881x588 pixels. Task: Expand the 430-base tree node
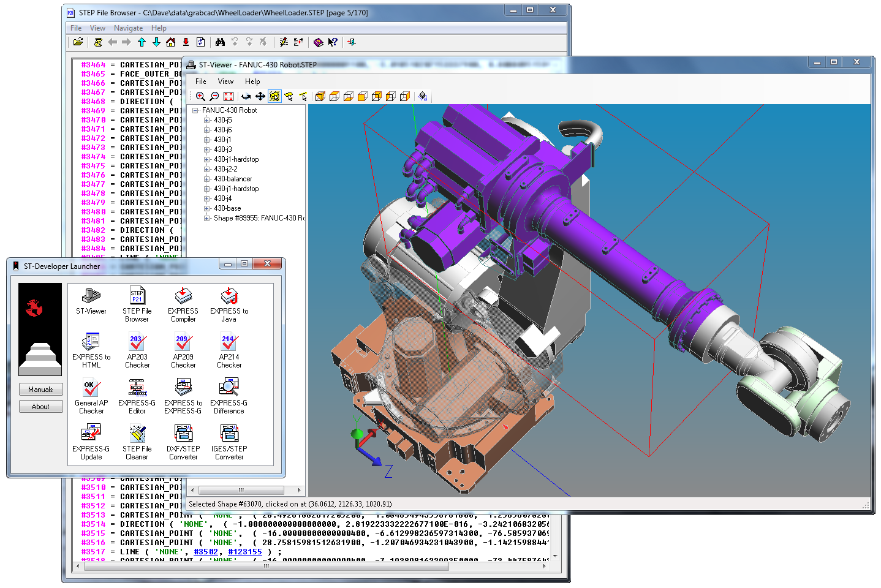point(207,208)
